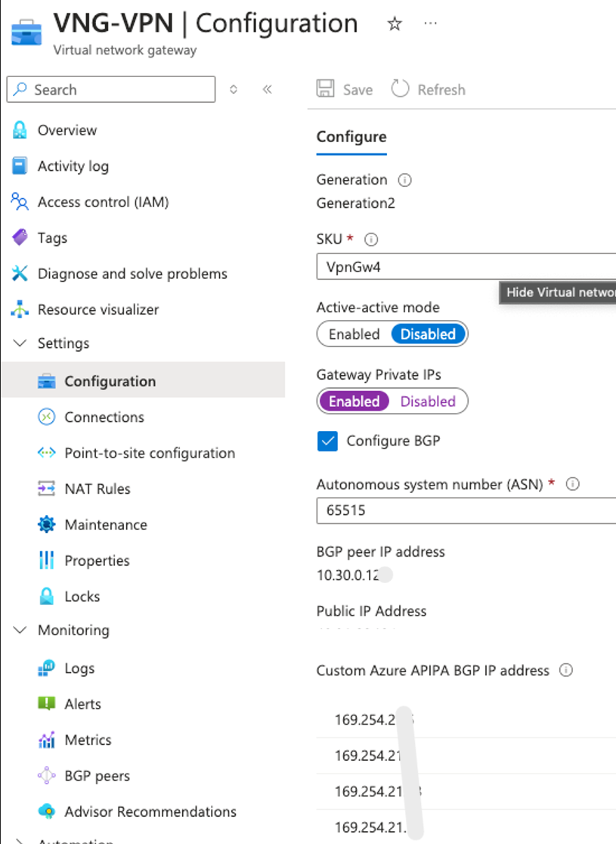
Task: Open Maintenance page
Action: tap(106, 525)
